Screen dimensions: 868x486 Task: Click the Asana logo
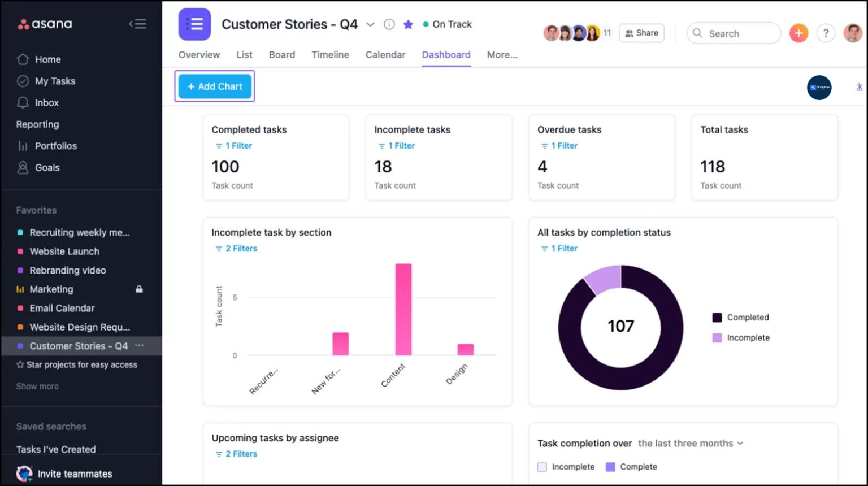click(45, 24)
